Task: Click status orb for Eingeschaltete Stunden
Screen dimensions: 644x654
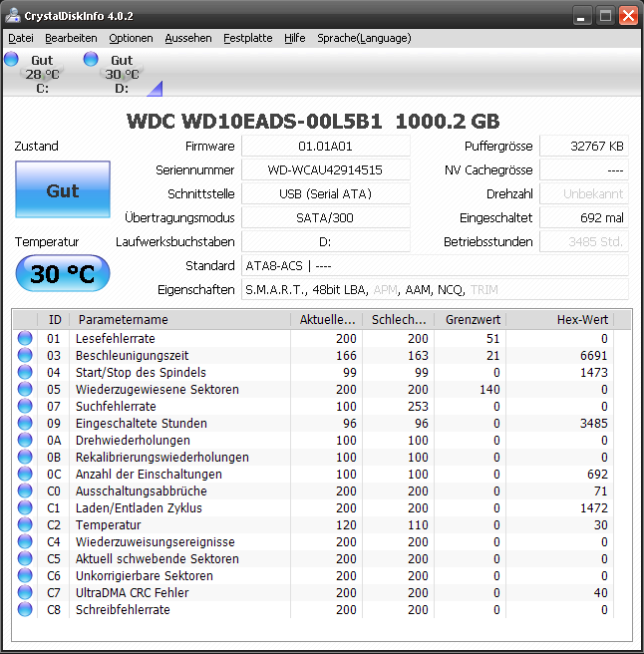Action: [x=25, y=423]
